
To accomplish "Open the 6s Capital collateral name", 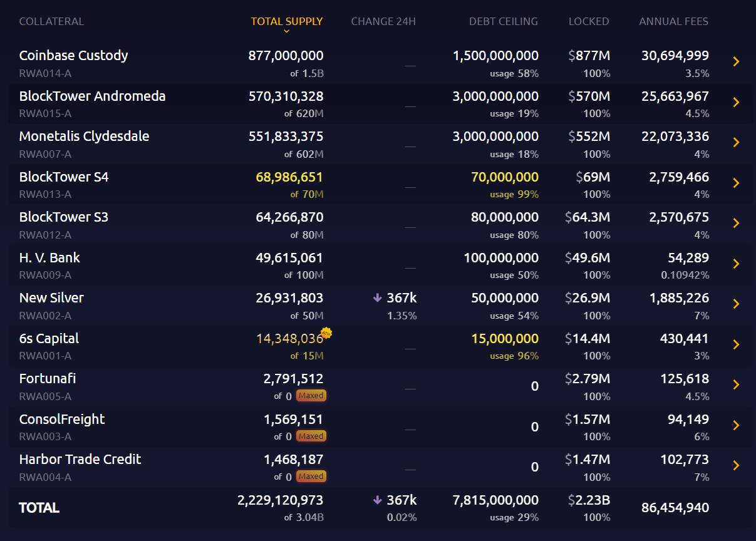I will coord(49,339).
